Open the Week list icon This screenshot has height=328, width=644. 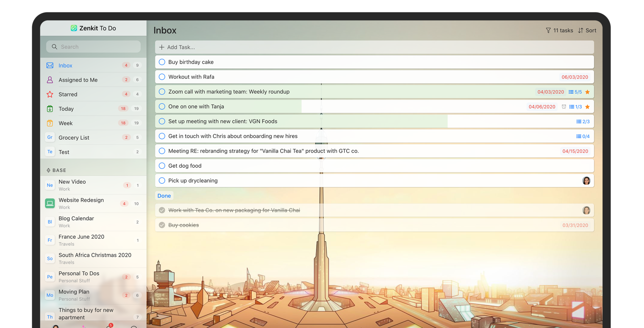coord(50,123)
